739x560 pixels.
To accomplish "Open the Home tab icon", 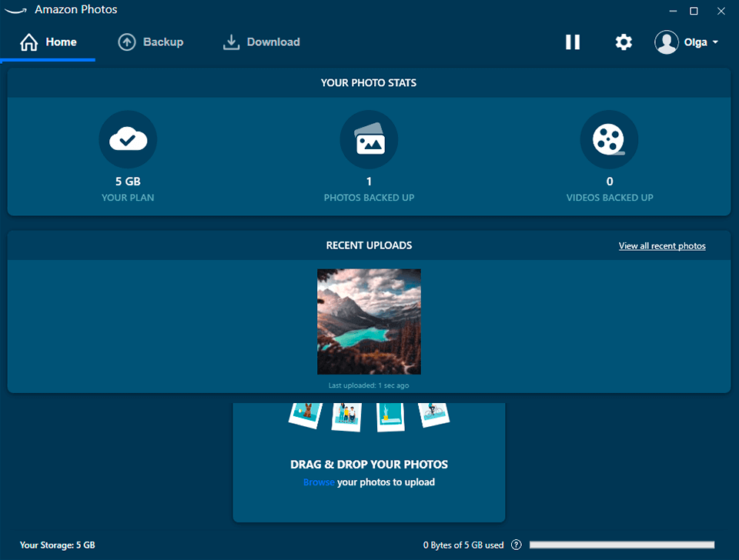I will click(x=28, y=42).
